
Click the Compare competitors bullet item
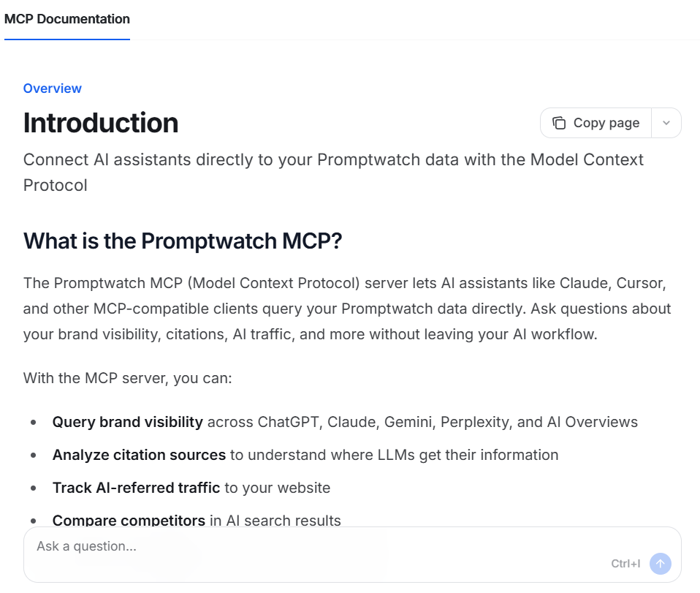[x=129, y=521]
